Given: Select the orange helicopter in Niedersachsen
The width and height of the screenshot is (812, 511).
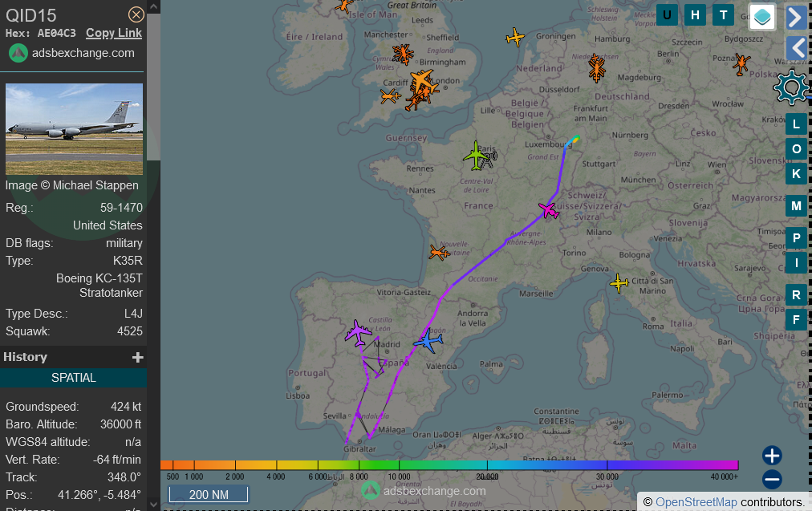Looking at the screenshot, I should (597, 68).
